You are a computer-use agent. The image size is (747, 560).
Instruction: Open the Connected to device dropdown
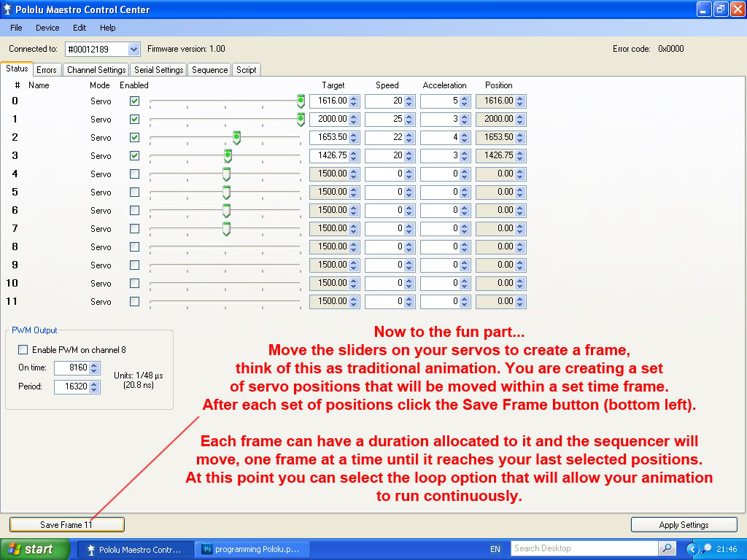pos(134,49)
